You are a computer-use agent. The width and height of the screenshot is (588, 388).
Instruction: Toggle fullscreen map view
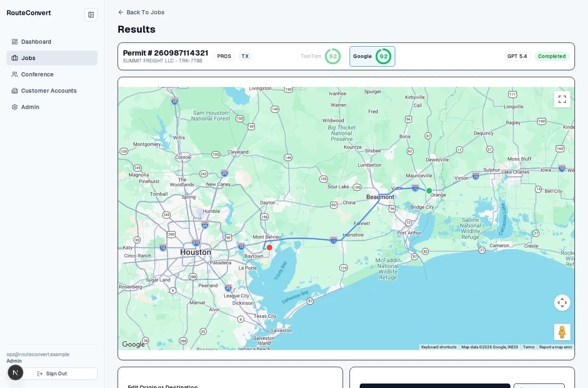click(562, 99)
